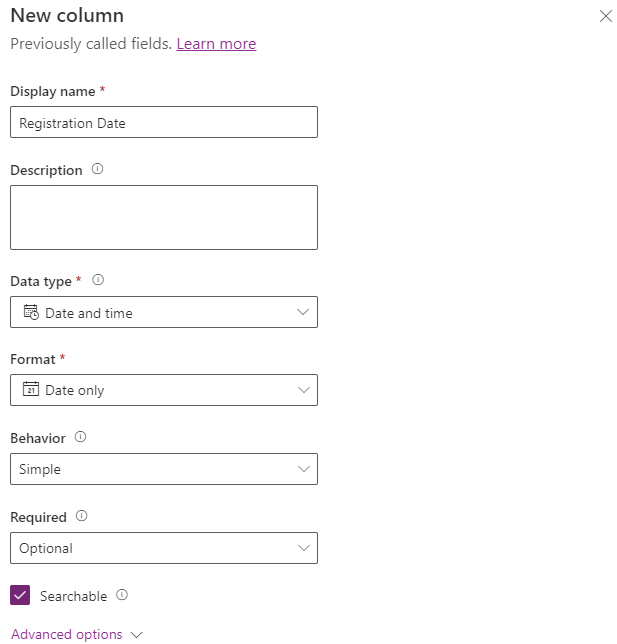Click the info icon next to Required

click(82, 517)
